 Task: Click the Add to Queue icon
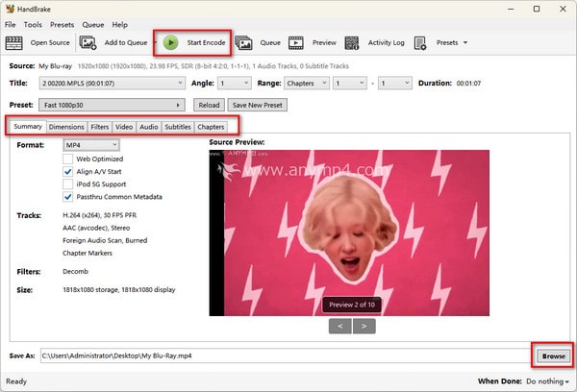point(88,42)
